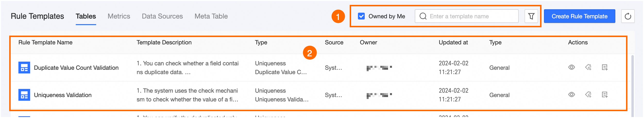Open the filter funnel icon
Viewport: 644px width, 118px height.
click(531, 16)
